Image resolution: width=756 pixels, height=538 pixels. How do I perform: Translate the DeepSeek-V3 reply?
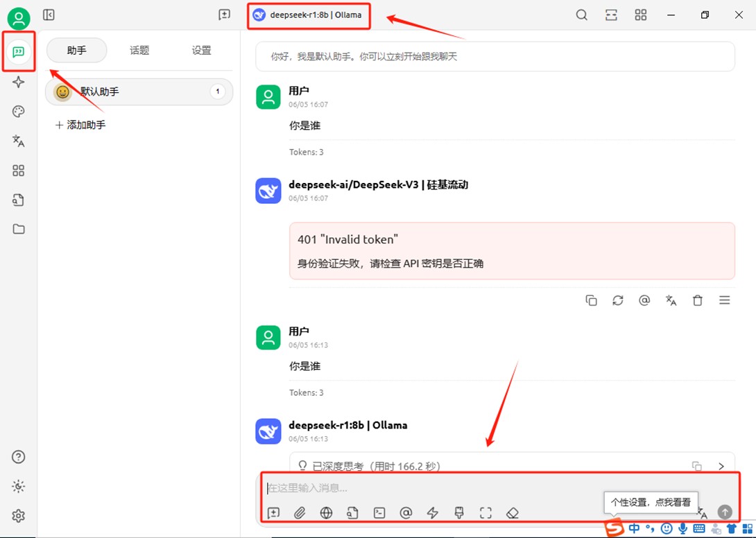pyautogui.click(x=671, y=300)
